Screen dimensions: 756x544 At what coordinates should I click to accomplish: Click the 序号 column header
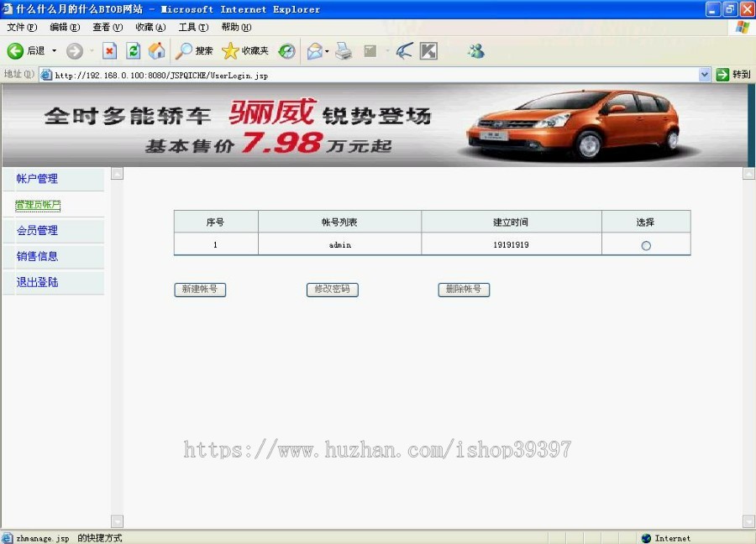[216, 222]
